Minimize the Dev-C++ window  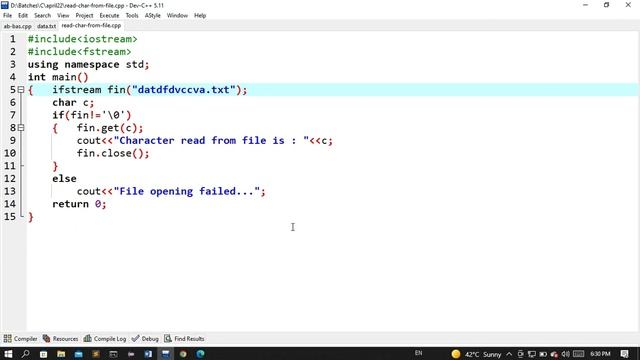pos(585,5)
